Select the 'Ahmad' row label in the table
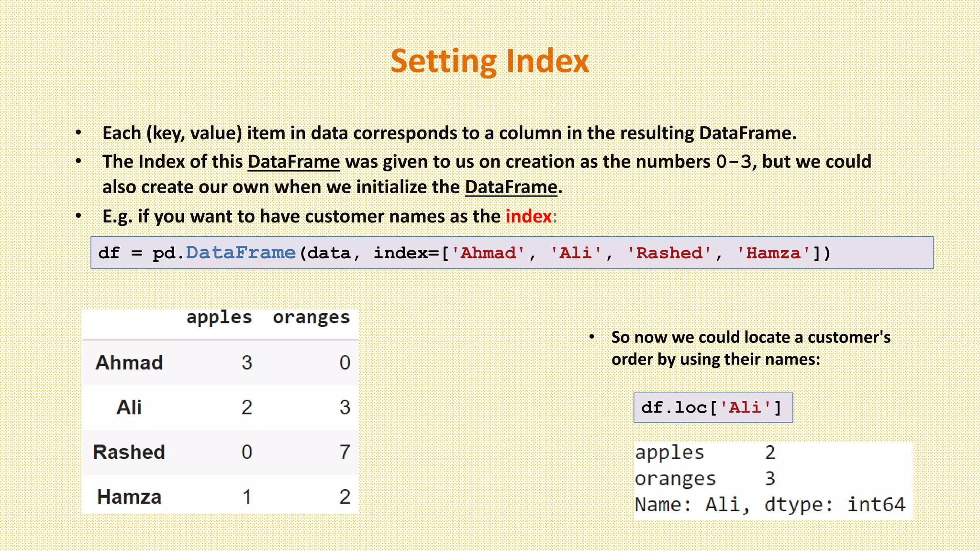Image resolution: width=980 pixels, height=551 pixels. [129, 363]
